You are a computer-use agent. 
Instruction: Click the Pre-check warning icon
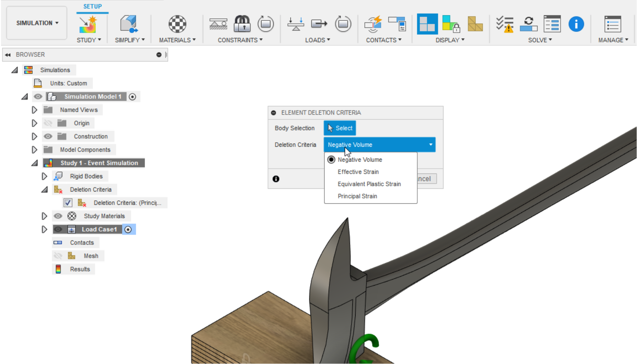504,24
